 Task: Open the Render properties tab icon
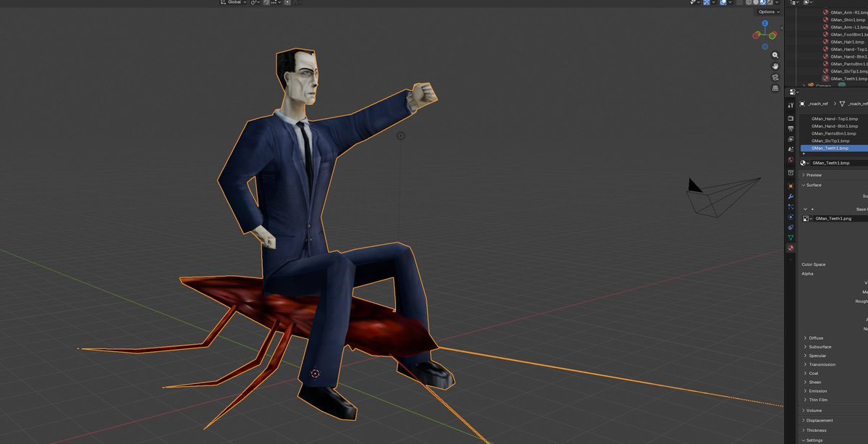(x=791, y=118)
